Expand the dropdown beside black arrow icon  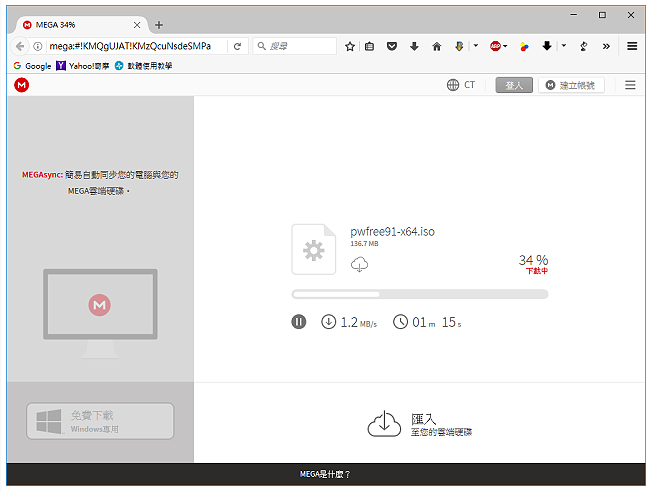coord(564,46)
